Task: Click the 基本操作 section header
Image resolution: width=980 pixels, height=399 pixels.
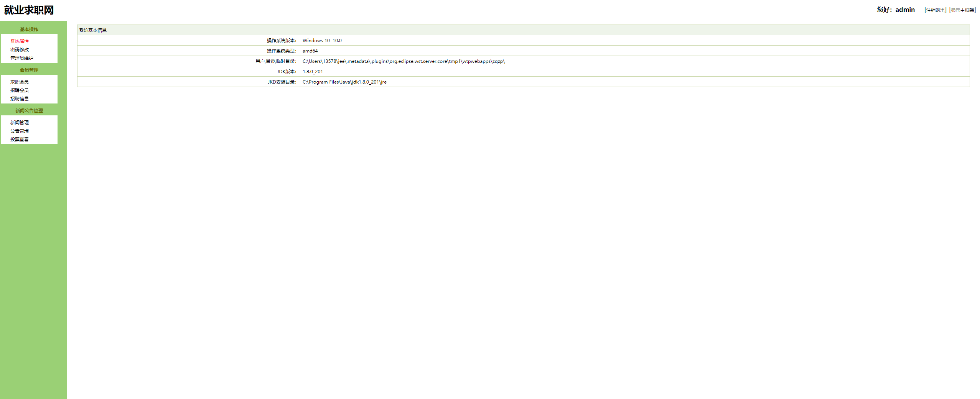Action: coord(29,30)
